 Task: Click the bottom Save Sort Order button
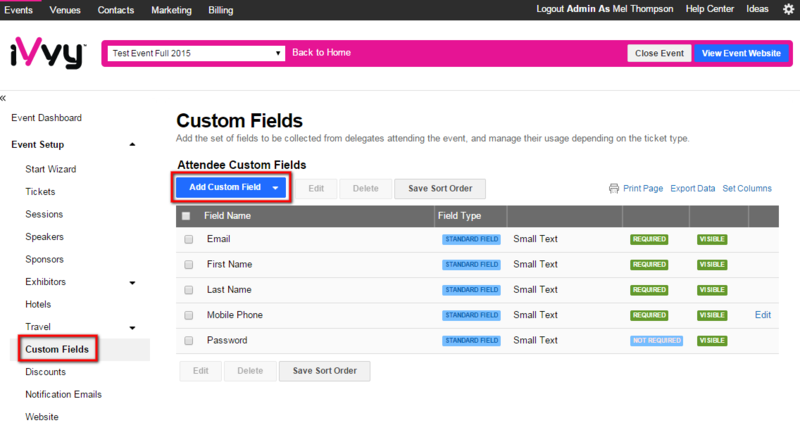tap(324, 371)
